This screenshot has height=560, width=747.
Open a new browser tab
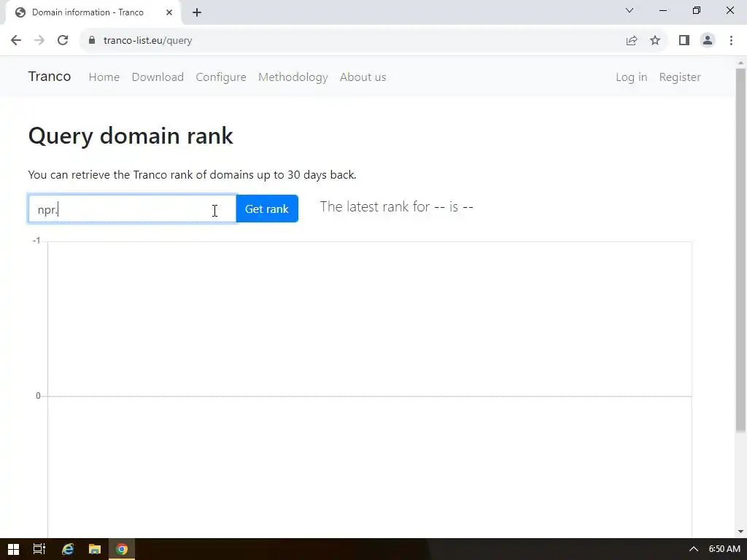click(197, 12)
